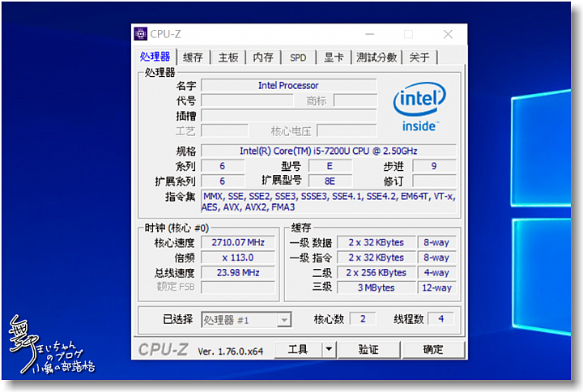Click the model value E
Viewport: 583px width, 392px height.
click(x=330, y=166)
